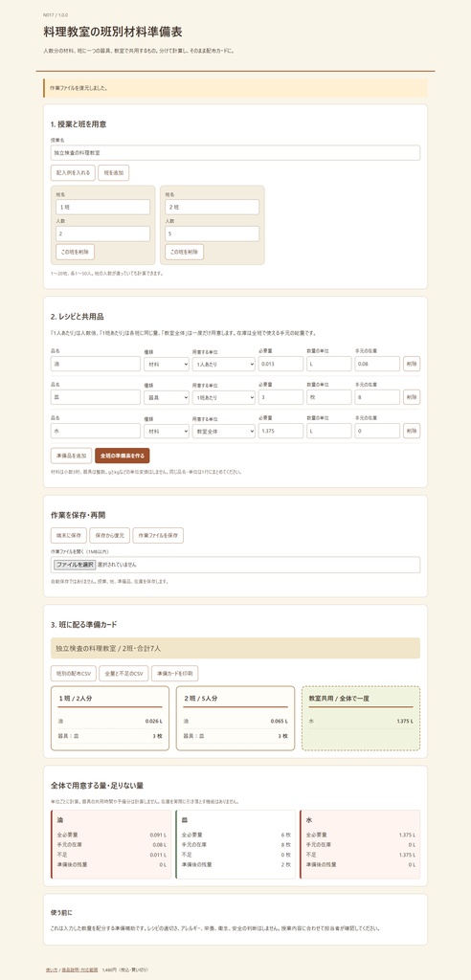Click the 人数 field containing 5
The height and width of the screenshot is (980, 471).
pos(212,234)
